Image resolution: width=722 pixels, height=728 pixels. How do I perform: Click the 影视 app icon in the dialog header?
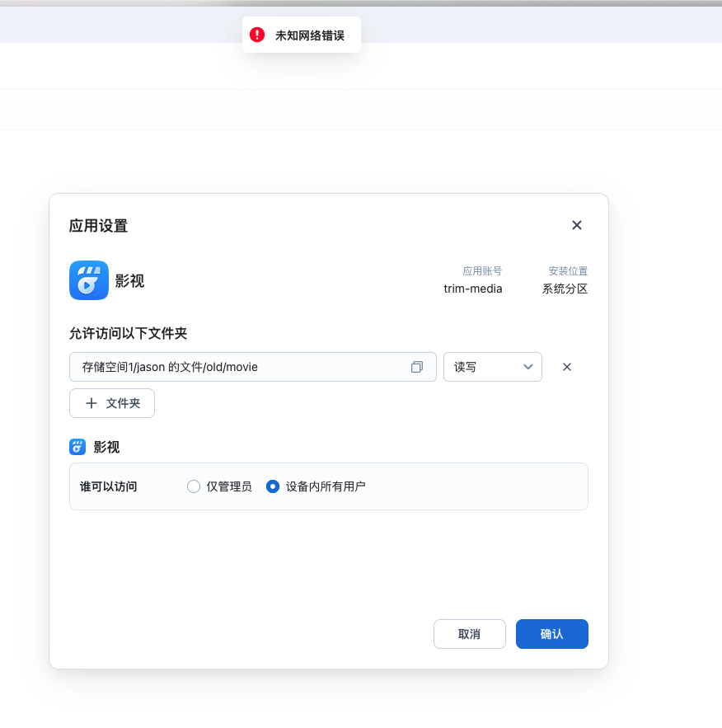(88, 280)
